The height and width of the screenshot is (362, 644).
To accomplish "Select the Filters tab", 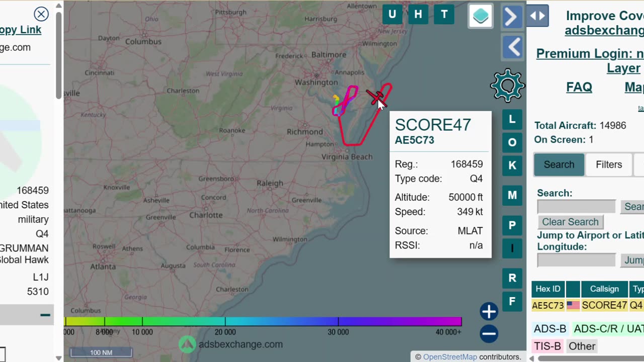I will pyautogui.click(x=609, y=164).
